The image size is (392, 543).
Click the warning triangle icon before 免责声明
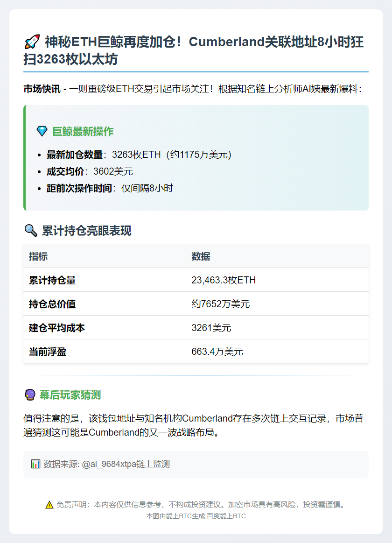49,505
